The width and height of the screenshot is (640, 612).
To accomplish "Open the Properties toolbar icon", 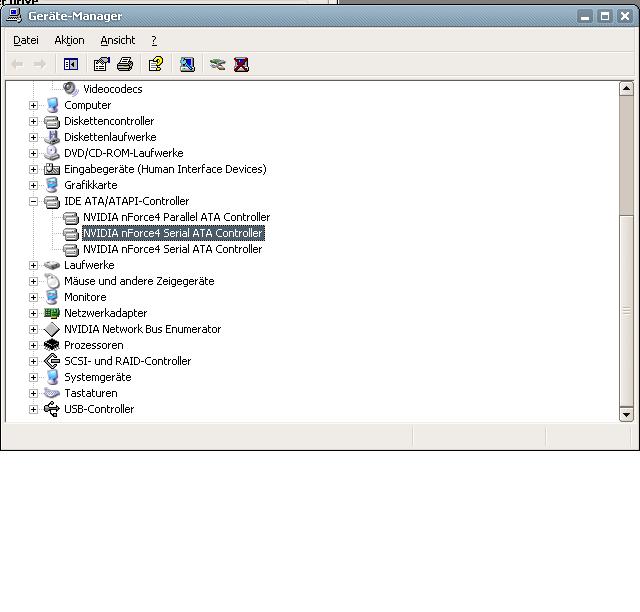I will (102, 64).
